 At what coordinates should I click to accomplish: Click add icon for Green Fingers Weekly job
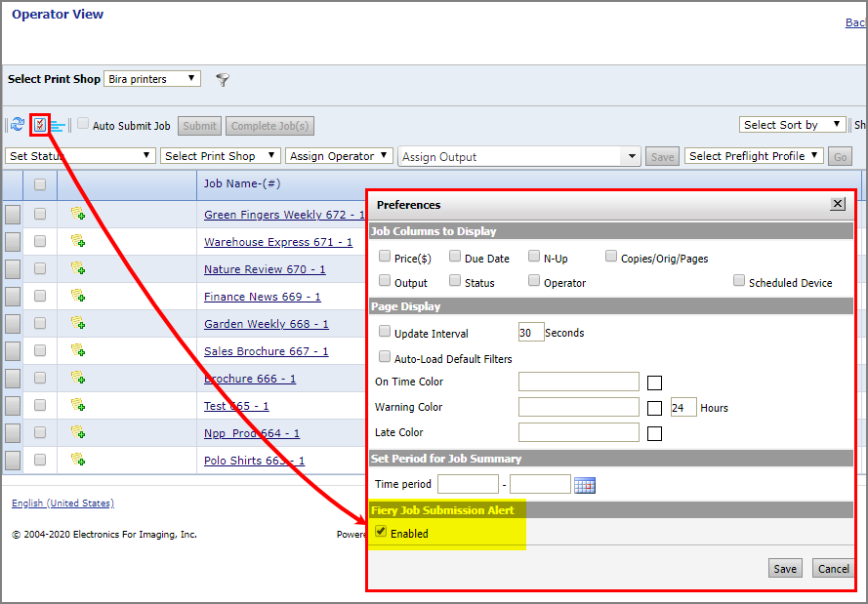point(78,214)
